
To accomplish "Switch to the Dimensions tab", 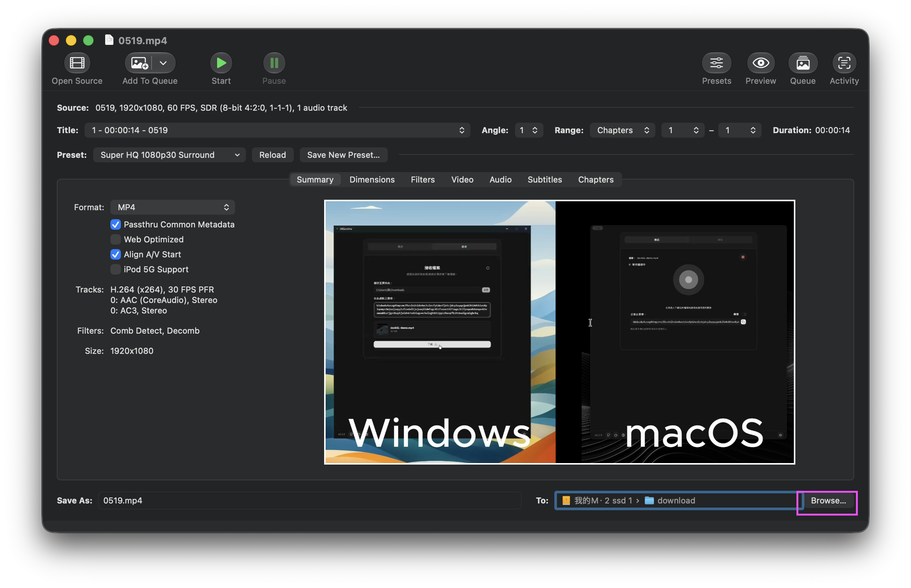I will [x=372, y=180].
